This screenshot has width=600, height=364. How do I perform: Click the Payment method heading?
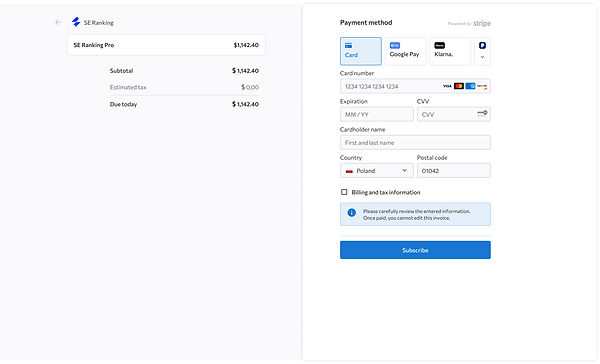[x=366, y=23]
